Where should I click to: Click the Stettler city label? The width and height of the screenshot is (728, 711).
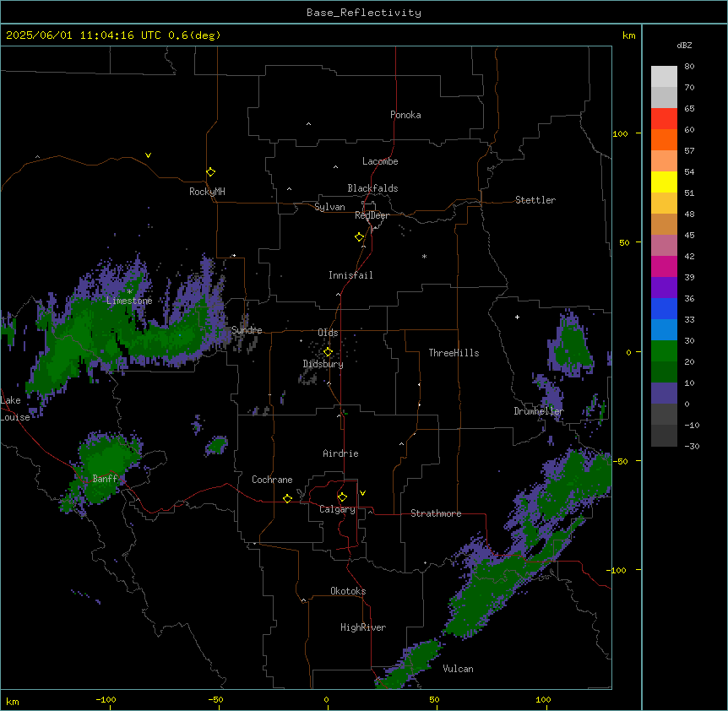click(x=535, y=200)
